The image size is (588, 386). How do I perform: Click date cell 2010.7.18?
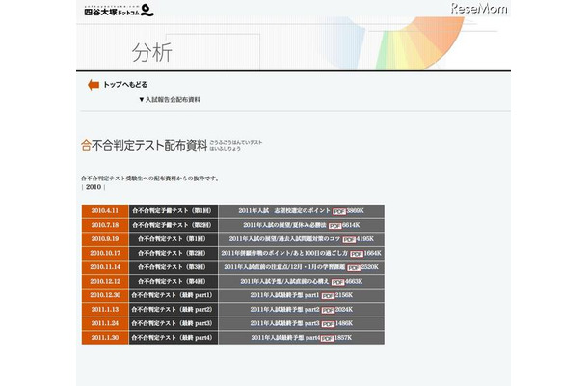(x=105, y=225)
